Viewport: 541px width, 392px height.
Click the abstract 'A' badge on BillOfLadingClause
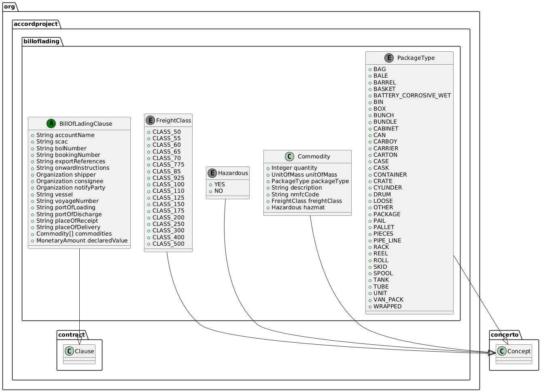point(51,123)
